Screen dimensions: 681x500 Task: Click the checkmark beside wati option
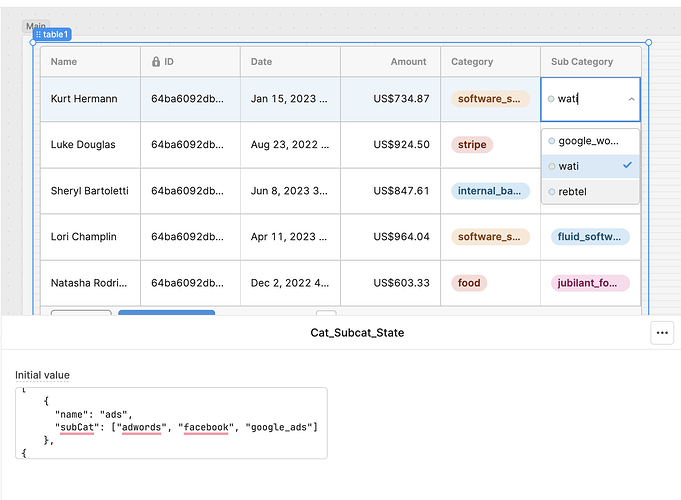click(x=627, y=166)
